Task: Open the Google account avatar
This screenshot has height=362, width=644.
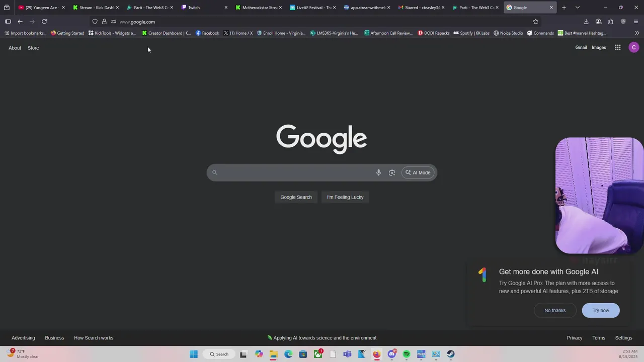Action: 634,47
